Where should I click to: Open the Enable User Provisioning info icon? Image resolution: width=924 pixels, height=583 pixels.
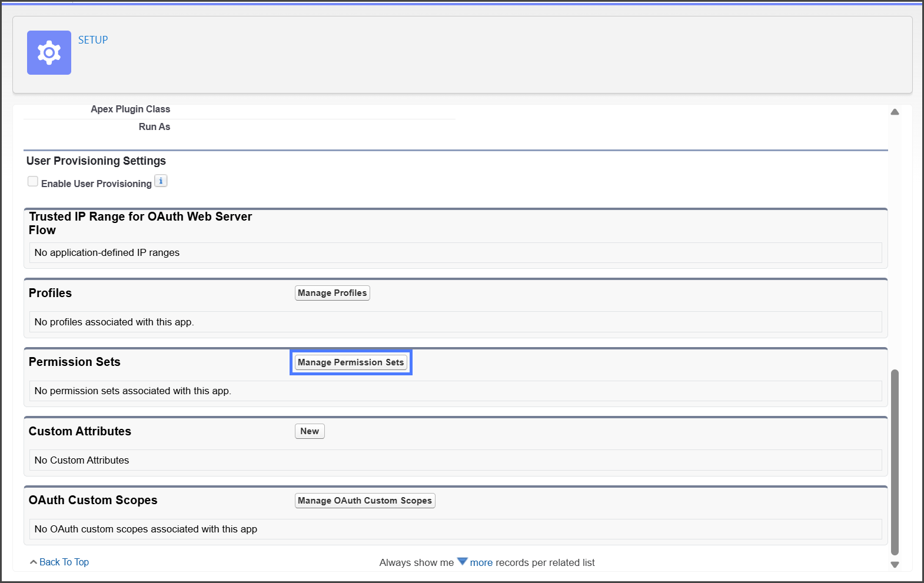[161, 181]
